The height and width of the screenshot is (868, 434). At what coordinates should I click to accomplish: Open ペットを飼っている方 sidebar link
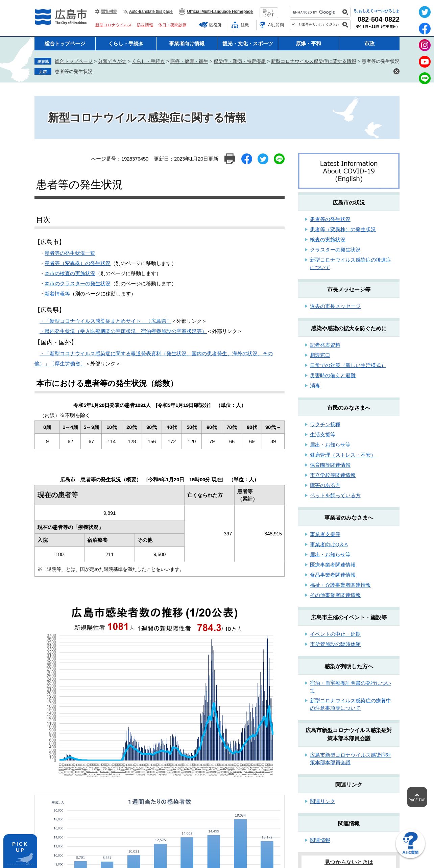[335, 496]
